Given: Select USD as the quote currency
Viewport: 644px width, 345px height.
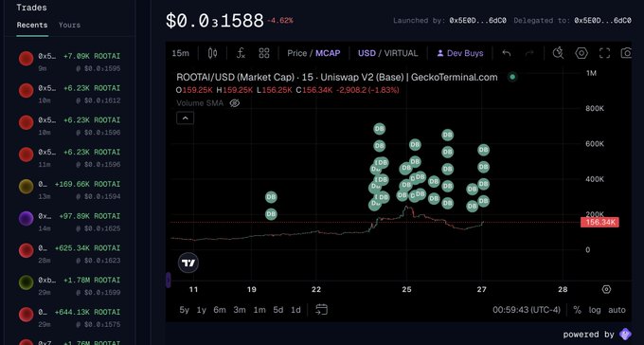Looking at the screenshot, I should tap(367, 53).
